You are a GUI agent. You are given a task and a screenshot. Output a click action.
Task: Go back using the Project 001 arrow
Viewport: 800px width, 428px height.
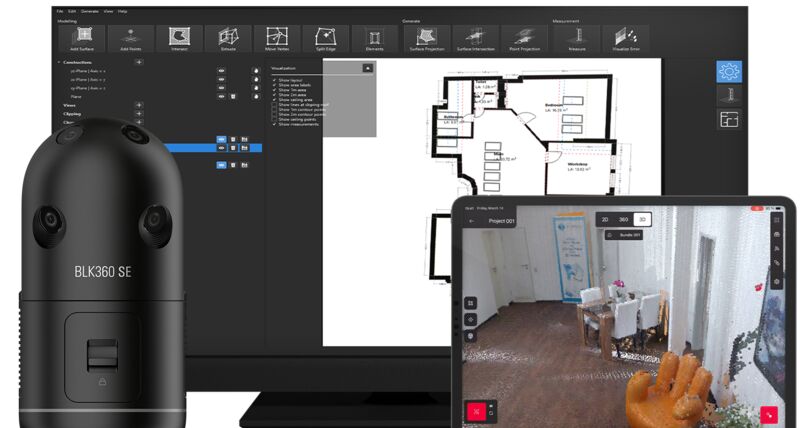tap(472, 220)
